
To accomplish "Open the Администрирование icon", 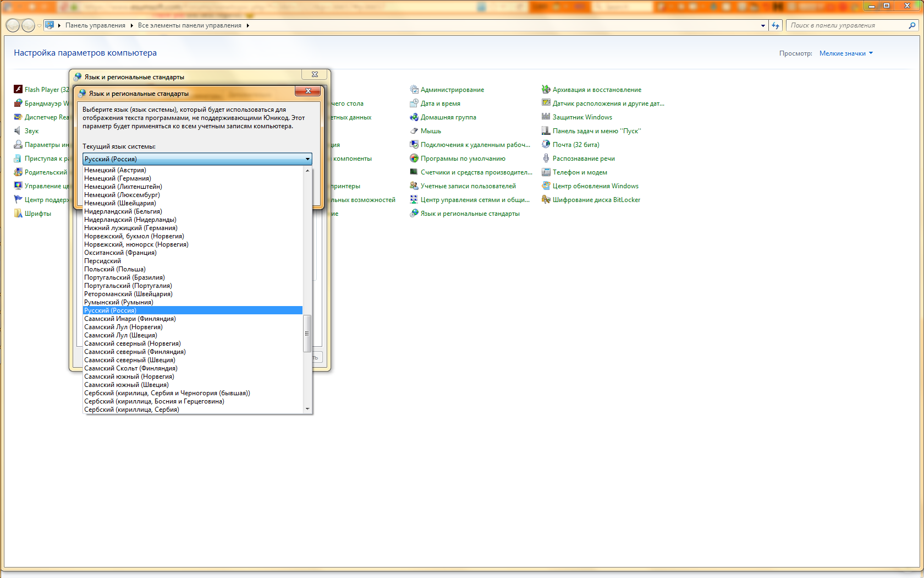I will (x=414, y=89).
